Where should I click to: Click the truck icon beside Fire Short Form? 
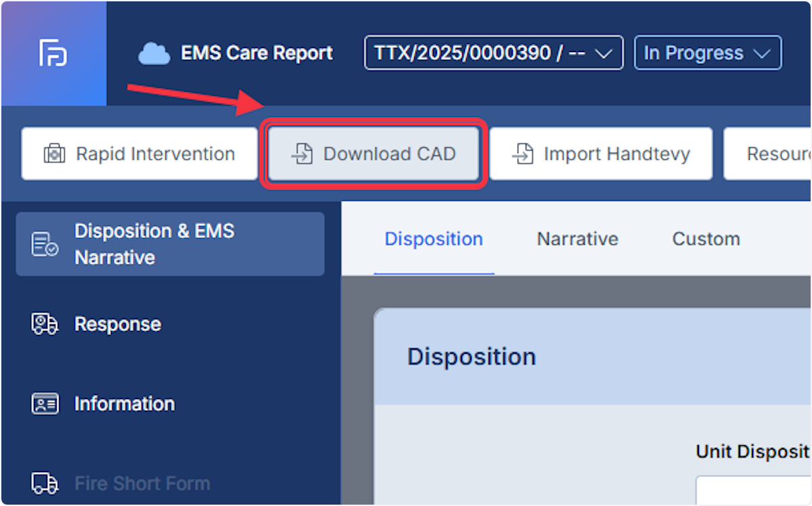(x=45, y=484)
